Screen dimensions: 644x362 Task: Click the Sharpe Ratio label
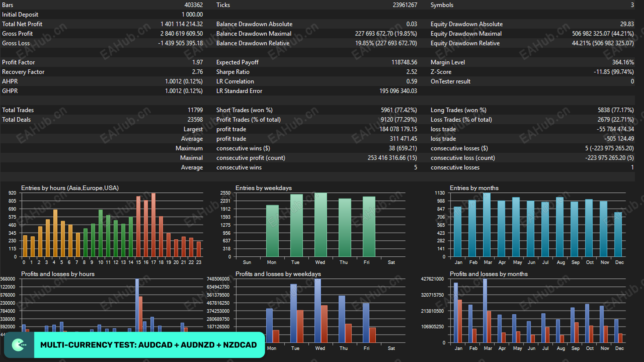click(232, 72)
